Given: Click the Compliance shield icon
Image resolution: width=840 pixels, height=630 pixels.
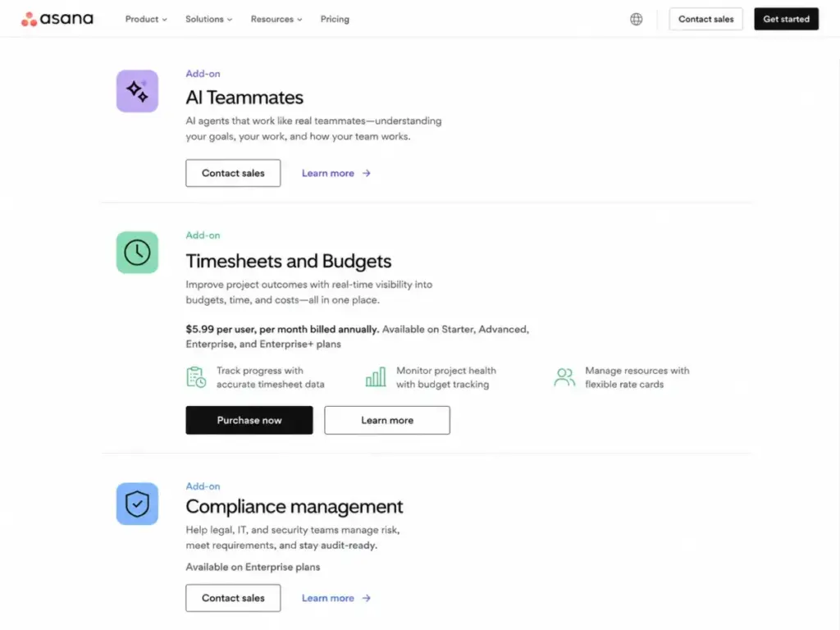Looking at the screenshot, I should [137, 504].
